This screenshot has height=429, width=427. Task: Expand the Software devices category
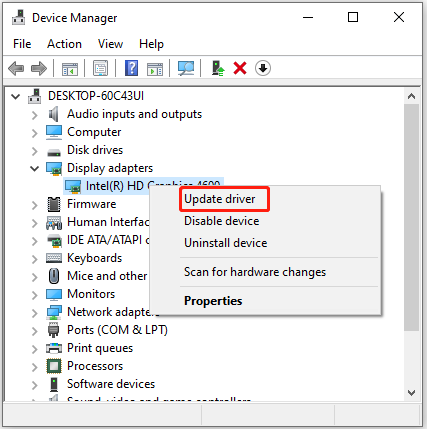(35, 385)
